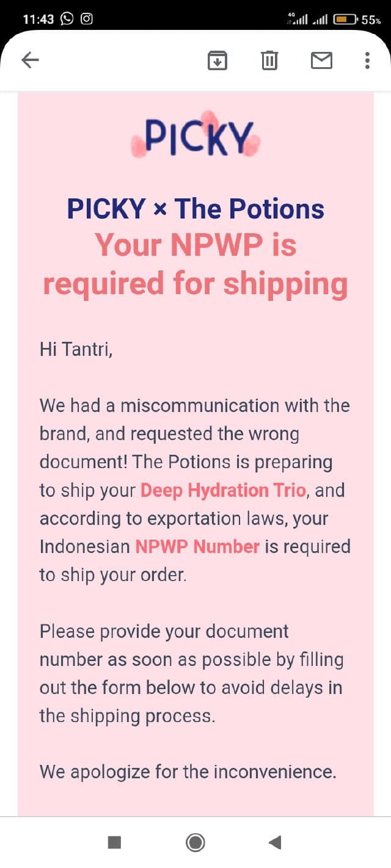Tap the 'Hi Tantri,' greeting line

(76, 349)
